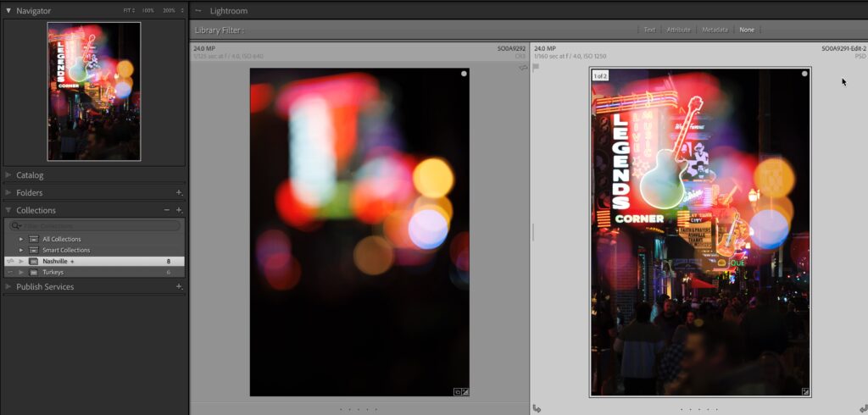
Task: Expand the Nashville collection arrow
Action: point(21,261)
